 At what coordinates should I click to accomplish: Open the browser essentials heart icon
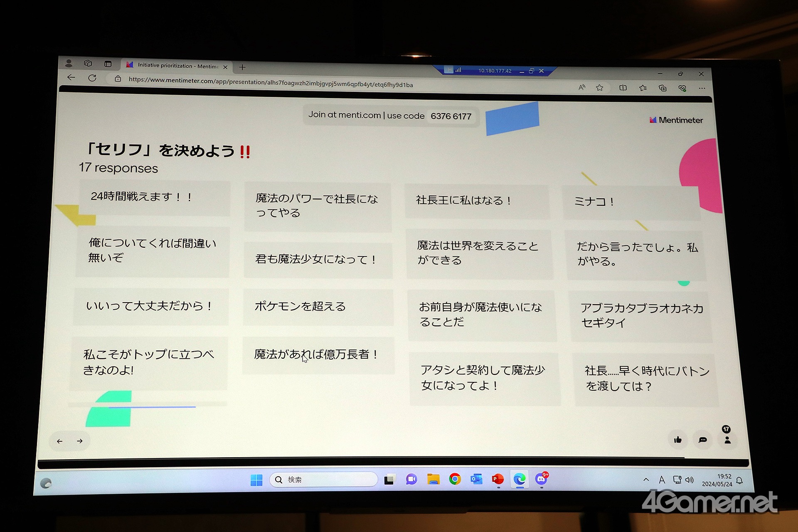pos(682,88)
